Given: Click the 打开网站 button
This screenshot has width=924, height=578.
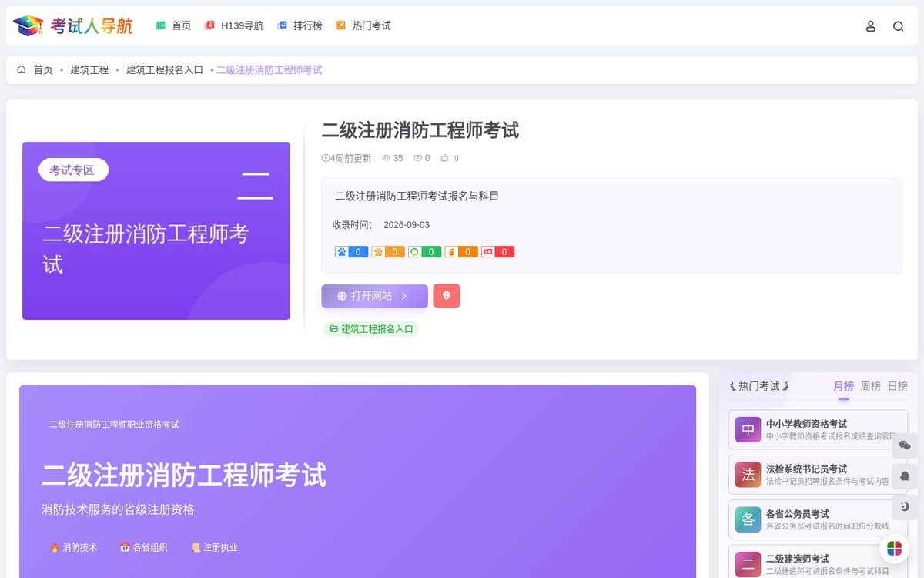Looking at the screenshot, I should point(374,296).
